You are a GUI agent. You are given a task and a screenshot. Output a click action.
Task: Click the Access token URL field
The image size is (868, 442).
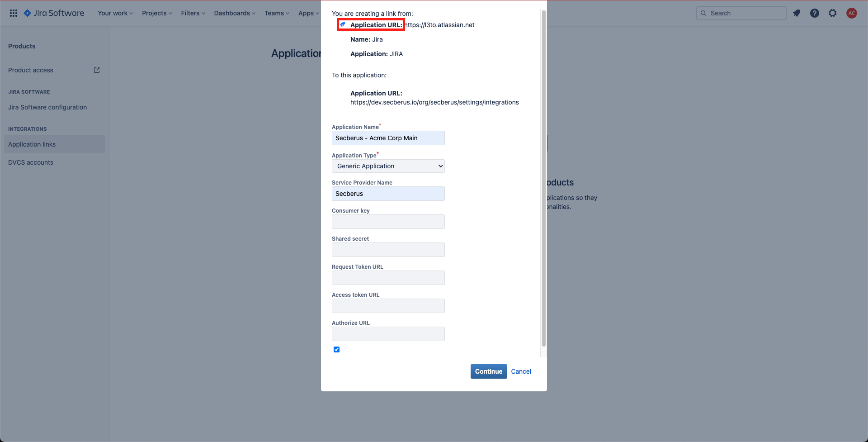[388, 306]
